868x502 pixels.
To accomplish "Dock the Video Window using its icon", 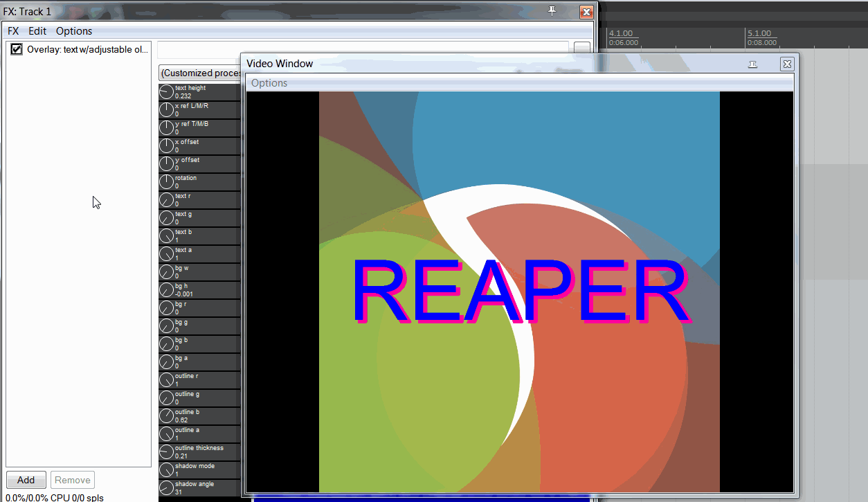I will pos(753,64).
